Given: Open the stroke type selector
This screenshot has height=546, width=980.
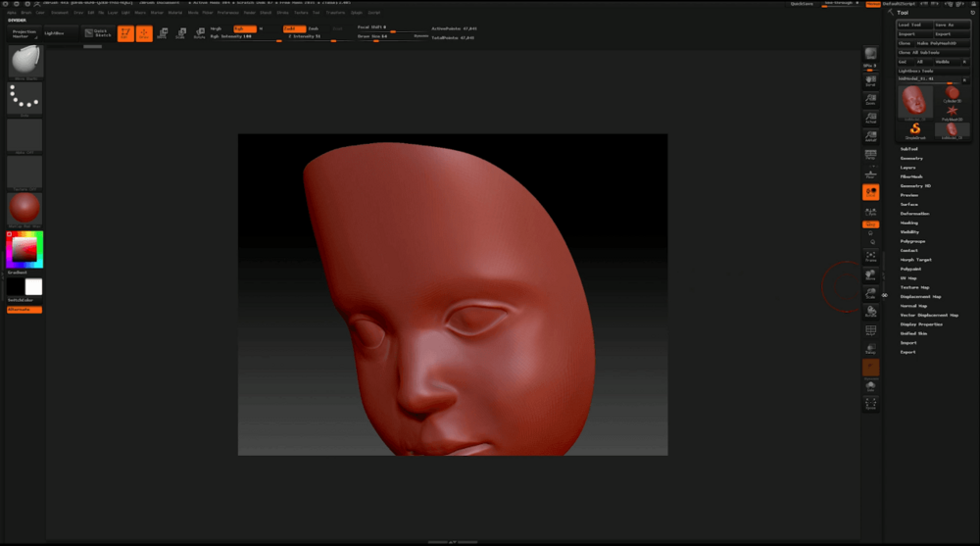Looking at the screenshot, I should pyautogui.click(x=24, y=97).
